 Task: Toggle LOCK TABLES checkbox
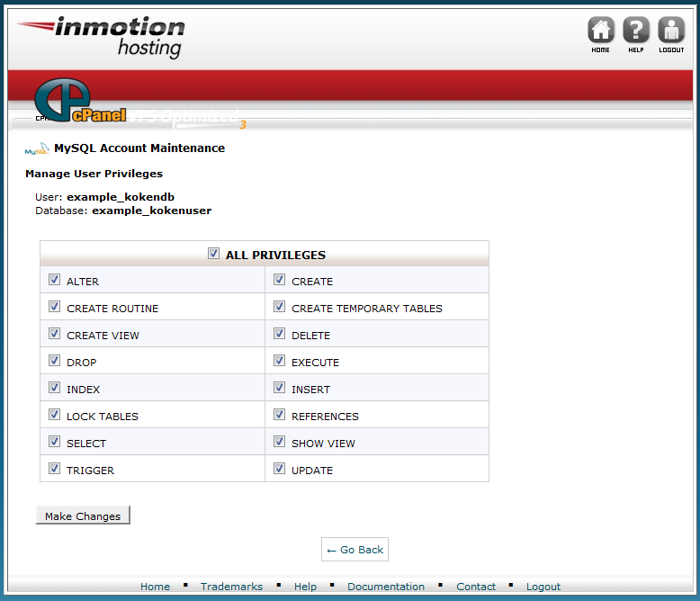point(55,415)
